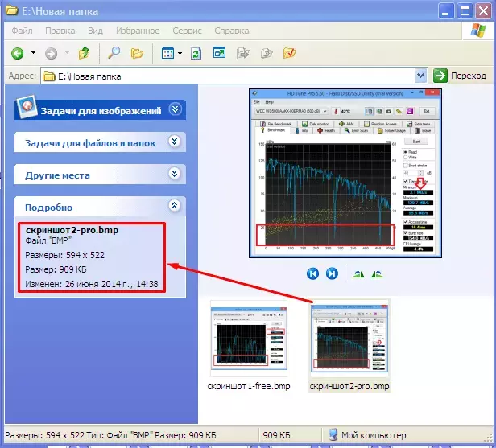This screenshot has width=496, height=448.
Task: Click the grayed document toolbar icon
Action: pos(267,53)
